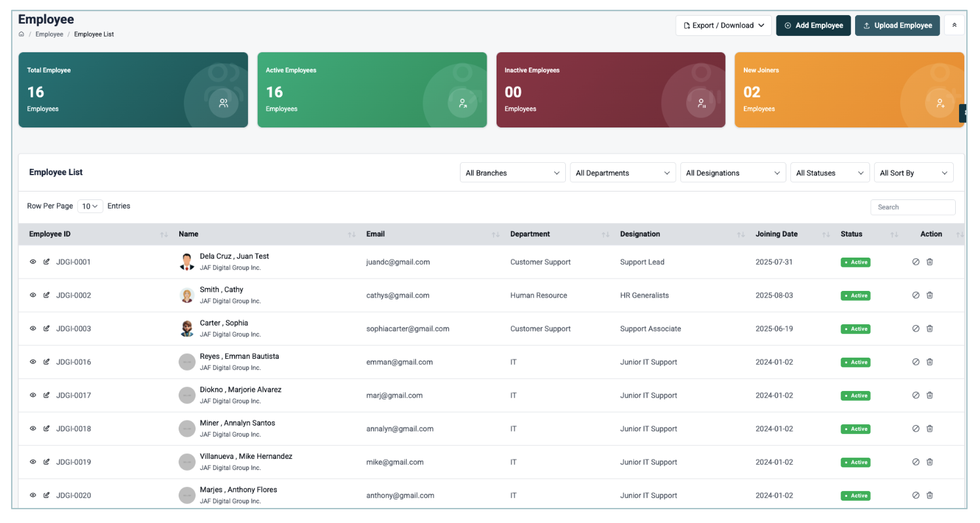The image size is (980, 523).
Task: Click the Search input field
Action: (x=913, y=207)
